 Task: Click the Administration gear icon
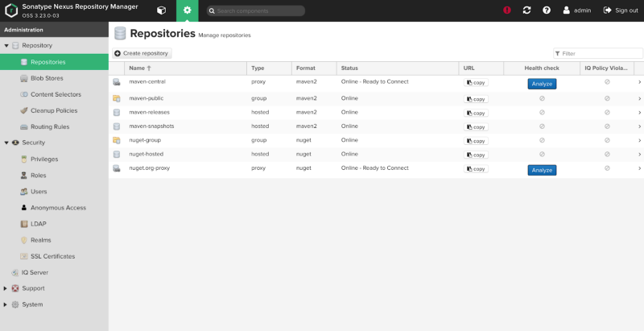187,10
